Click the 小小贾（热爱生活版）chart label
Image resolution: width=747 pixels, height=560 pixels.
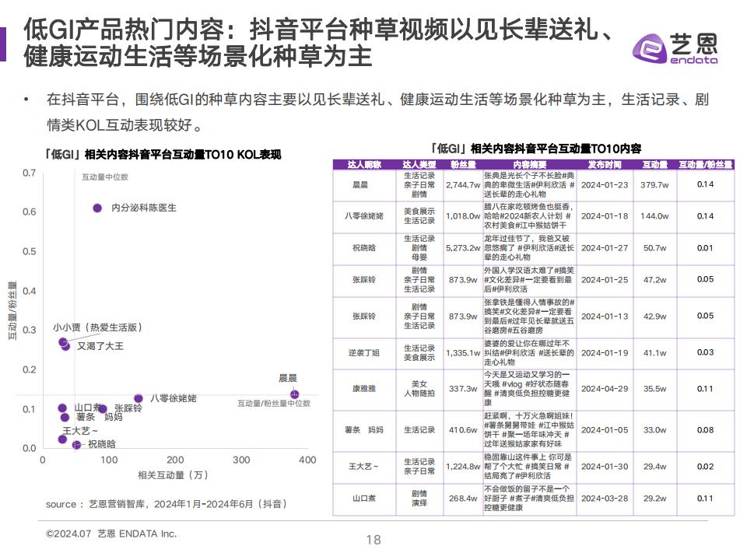[97, 327]
